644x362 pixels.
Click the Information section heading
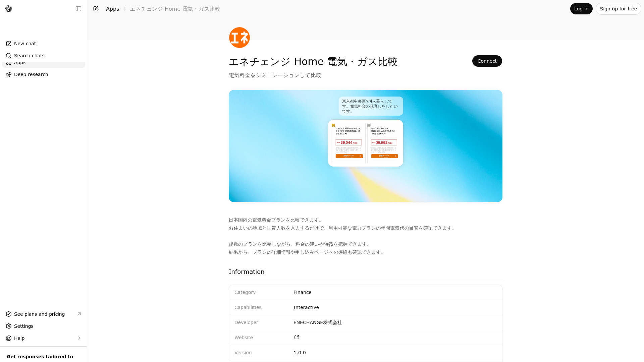pyautogui.click(x=247, y=272)
